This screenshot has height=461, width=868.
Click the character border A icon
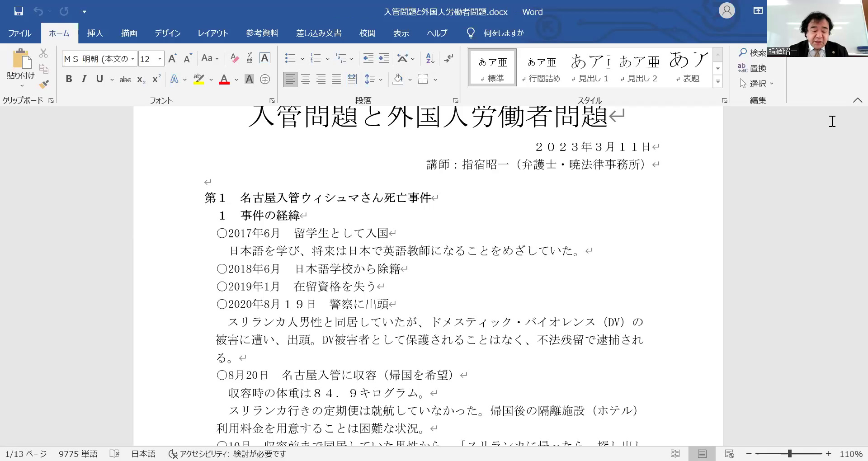pos(265,58)
